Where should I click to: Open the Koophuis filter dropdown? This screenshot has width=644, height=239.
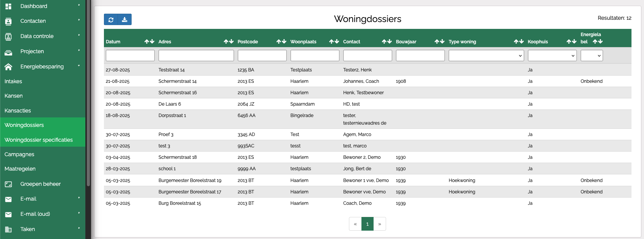click(552, 55)
